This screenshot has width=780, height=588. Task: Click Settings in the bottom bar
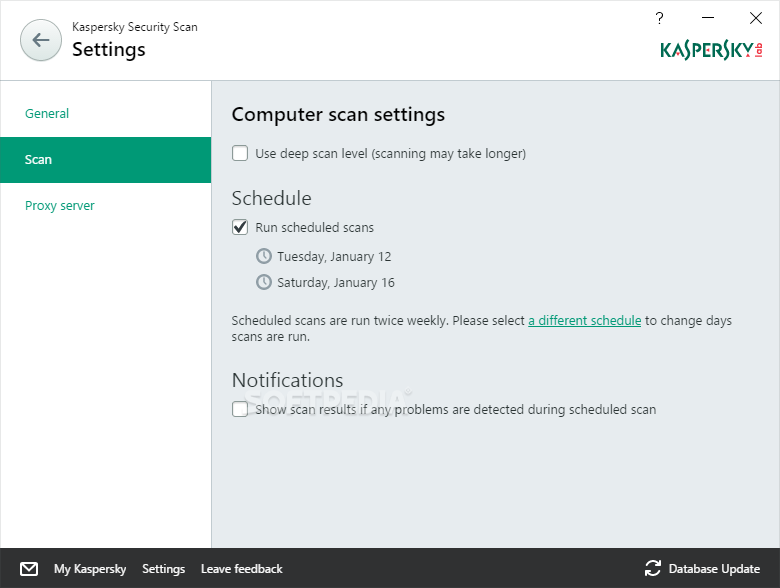pos(164,569)
